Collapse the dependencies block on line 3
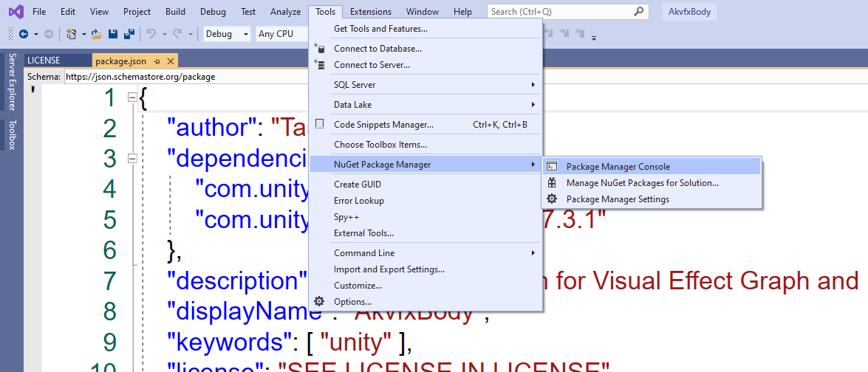This screenshot has height=372, width=868. coord(131,159)
